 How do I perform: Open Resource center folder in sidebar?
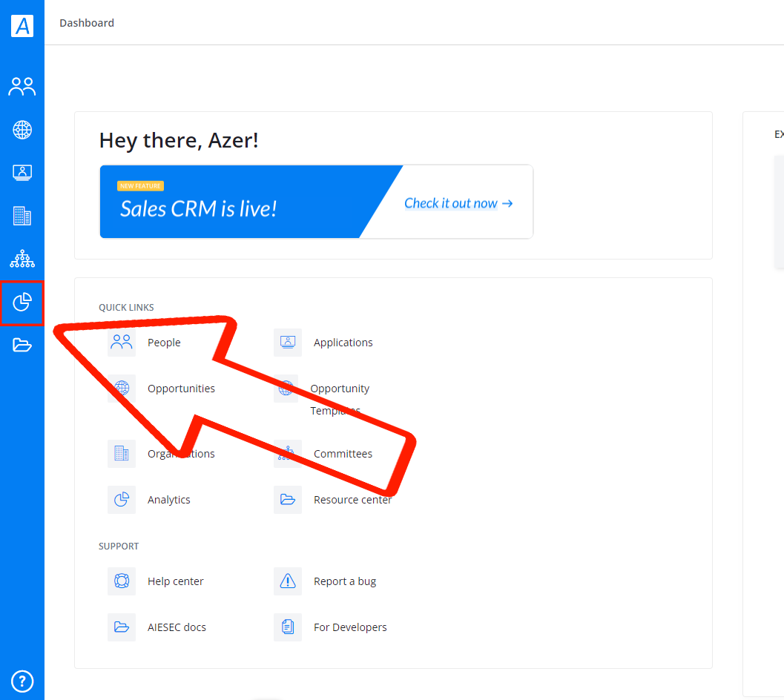22,345
